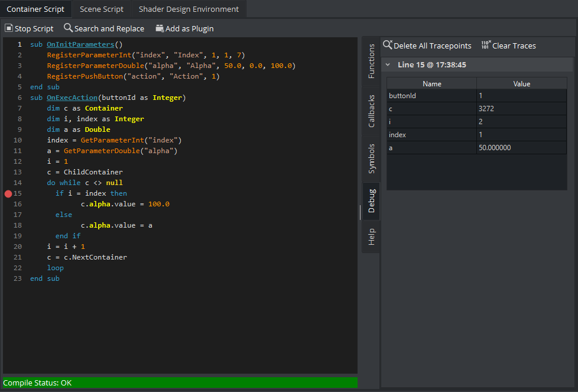Image resolution: width=578 pixels, height=392 pixels.
Task: Click the Stop Script icon
Action: [9, 28]
